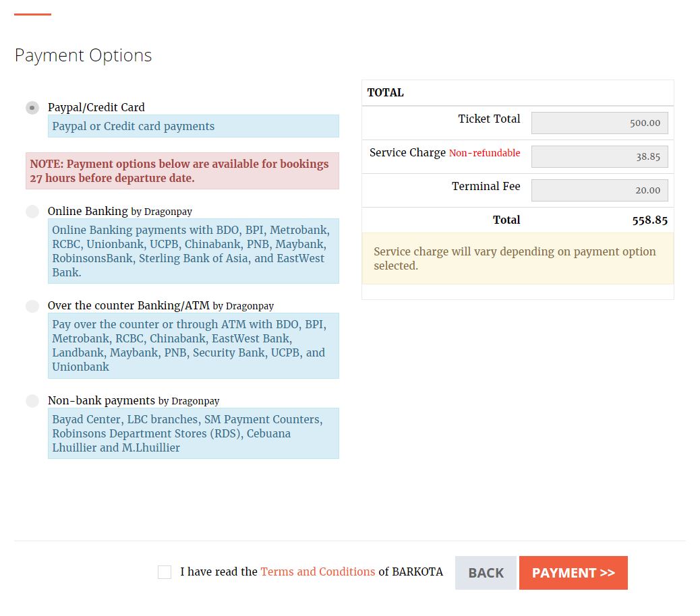The image size is (700, 616).
Task: Click the Payment Options heading
Action: click(x=83, y=55)
